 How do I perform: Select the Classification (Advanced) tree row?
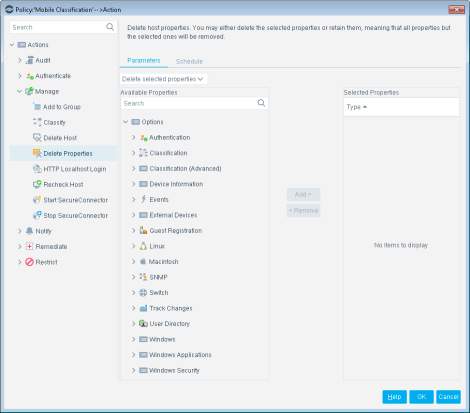pyautogui.click(x=185, y=168)
